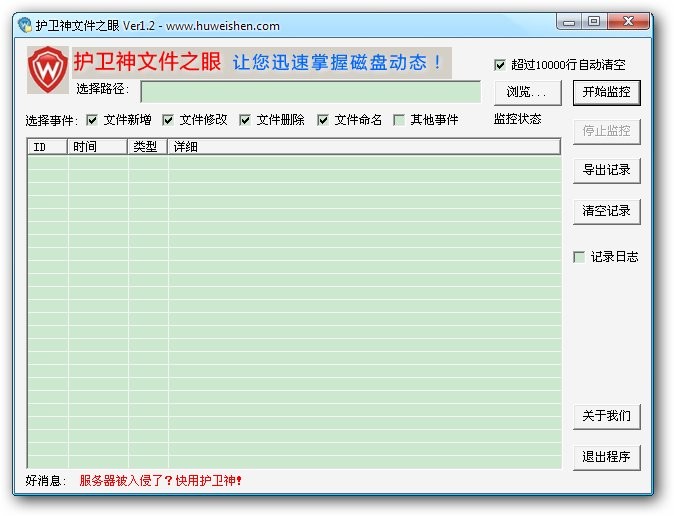This screenshot has height=516, width=674.
Task: Click the app icon in title bar
Action: tap(25, 25)
